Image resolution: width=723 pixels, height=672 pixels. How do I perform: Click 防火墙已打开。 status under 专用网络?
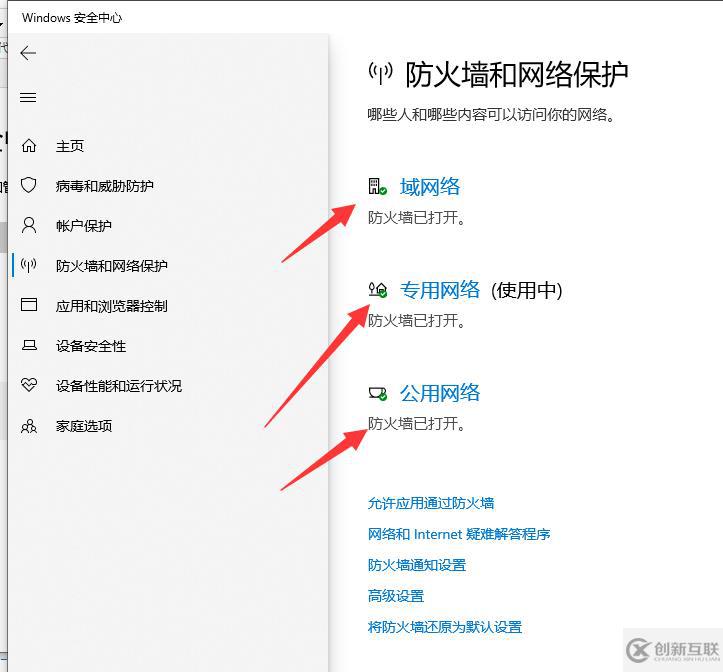(416, 320)
